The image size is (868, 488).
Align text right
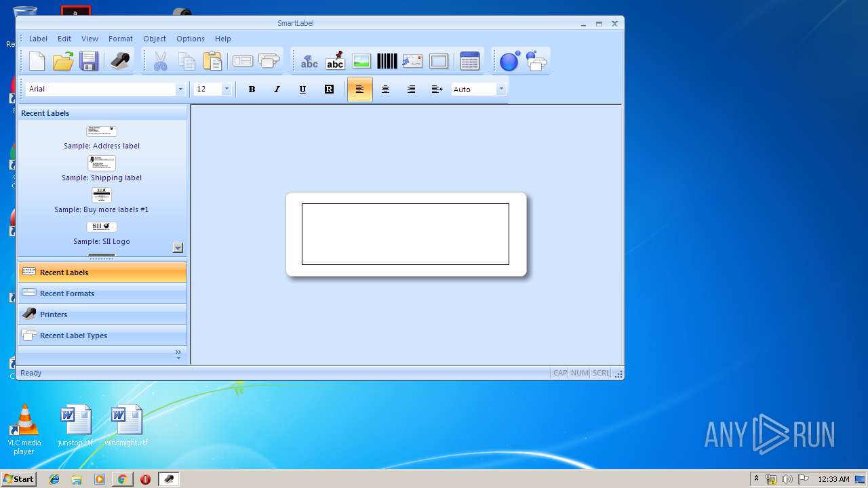411,89
